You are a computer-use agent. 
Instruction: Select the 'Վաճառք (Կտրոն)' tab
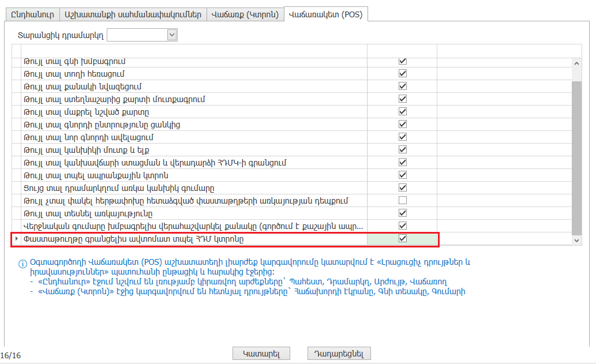[245, 14]
